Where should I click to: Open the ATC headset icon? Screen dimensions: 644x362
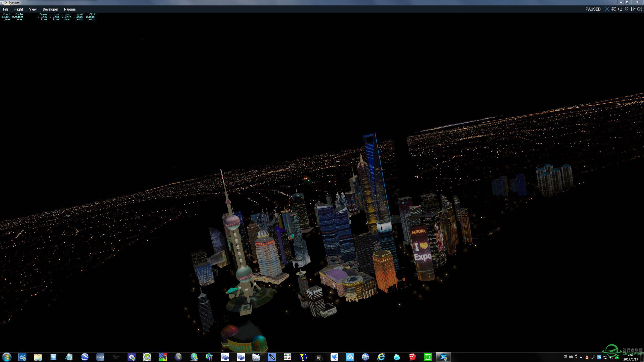620,9
